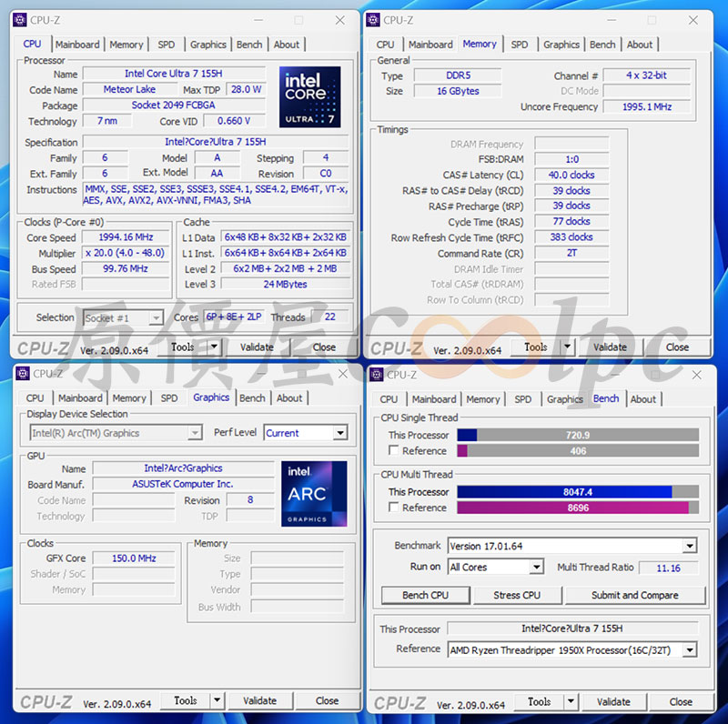Viewport: 728px width, 724px height.
Task: Click the single thread Reference 406 bar
Action: (578, 450)
